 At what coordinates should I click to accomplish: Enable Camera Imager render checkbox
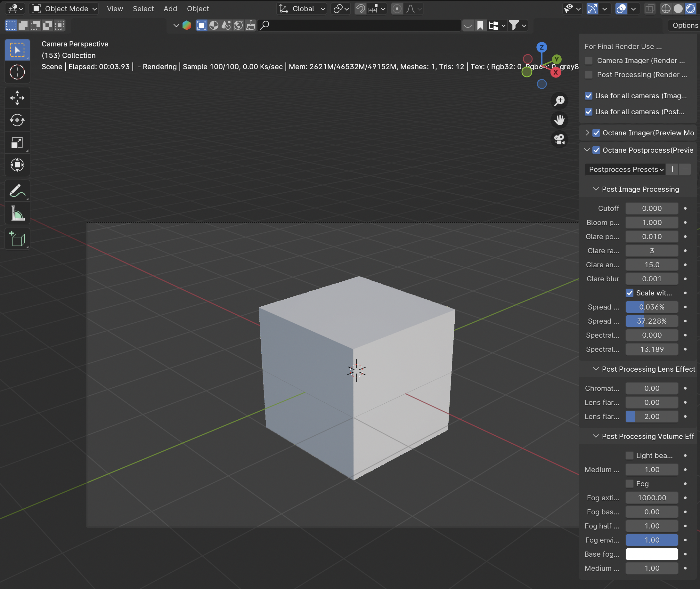point(589,61)
